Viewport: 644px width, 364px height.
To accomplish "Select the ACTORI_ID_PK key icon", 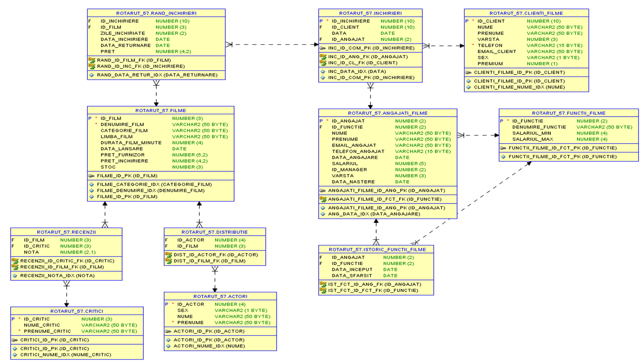I will coord(169,331).
